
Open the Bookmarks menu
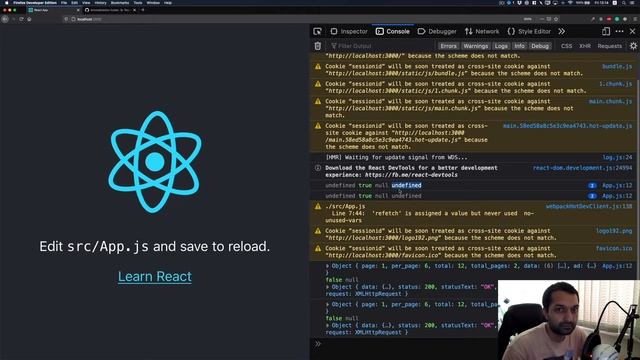point(120,2)
